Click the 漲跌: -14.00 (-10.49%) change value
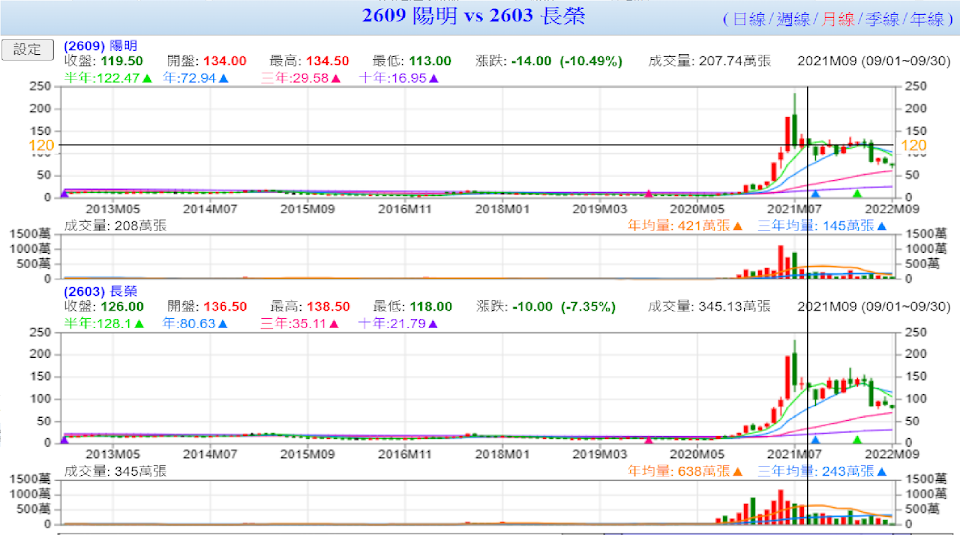This screenshot has width=960, height=535. click(x=549, y=61)
